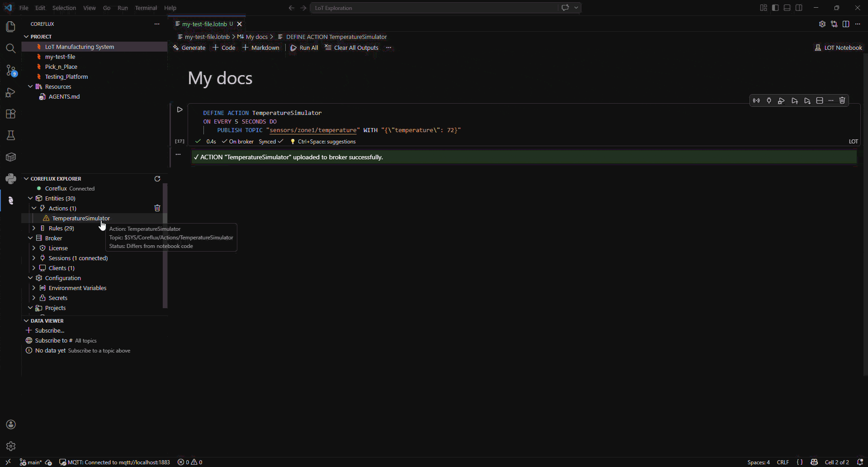
Task: Refresh the Coreflux Explorer panel
Action: click(x=157, y=178)
